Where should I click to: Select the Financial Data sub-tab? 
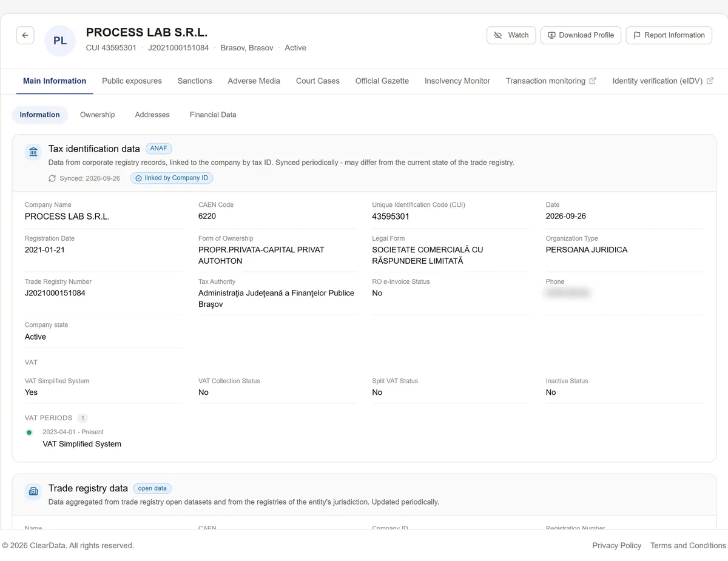click(213, 115)
